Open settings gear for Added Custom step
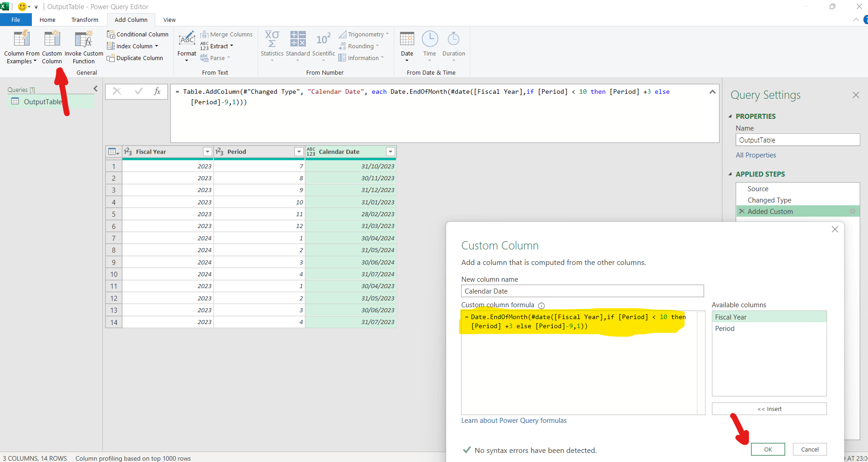 pyautogui.click(x=852, y=211)
